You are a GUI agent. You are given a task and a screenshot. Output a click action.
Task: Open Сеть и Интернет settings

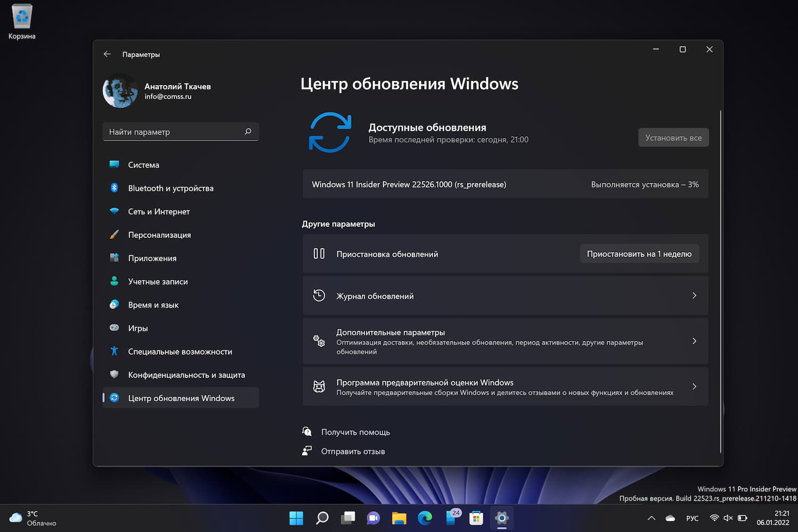click(158, 212)
